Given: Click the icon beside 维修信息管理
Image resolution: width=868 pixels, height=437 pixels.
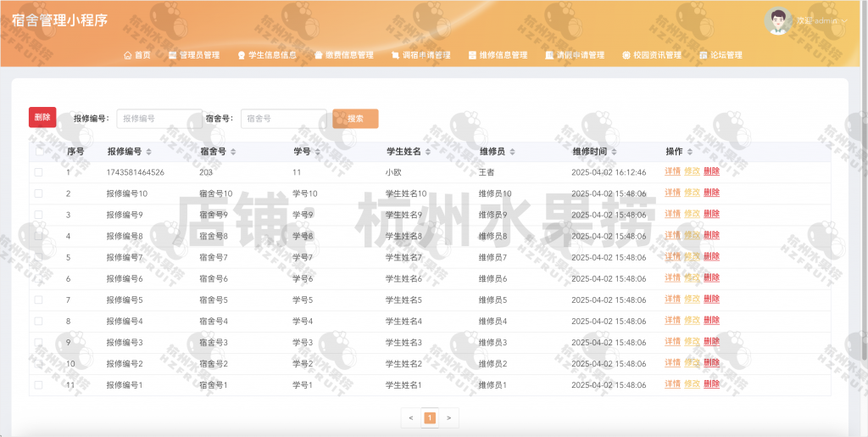Looking at the screenshot, I should 472,55.
